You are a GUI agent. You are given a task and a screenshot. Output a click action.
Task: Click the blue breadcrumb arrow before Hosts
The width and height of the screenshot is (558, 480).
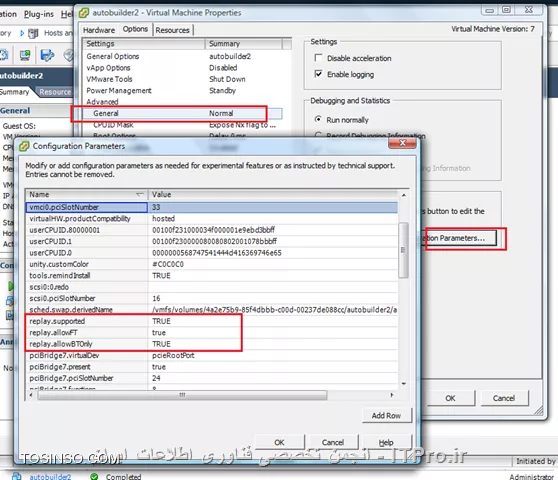tap(22, 33)
